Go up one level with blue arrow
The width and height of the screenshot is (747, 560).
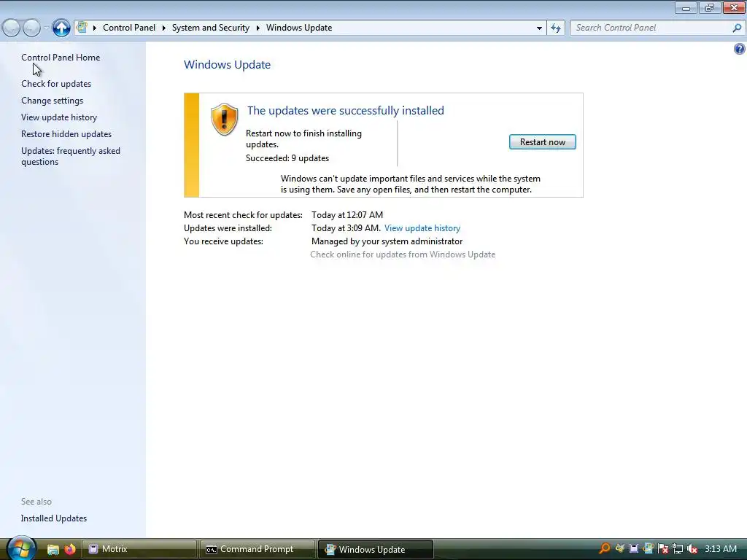pyautogui.click(x=61, y=28)
